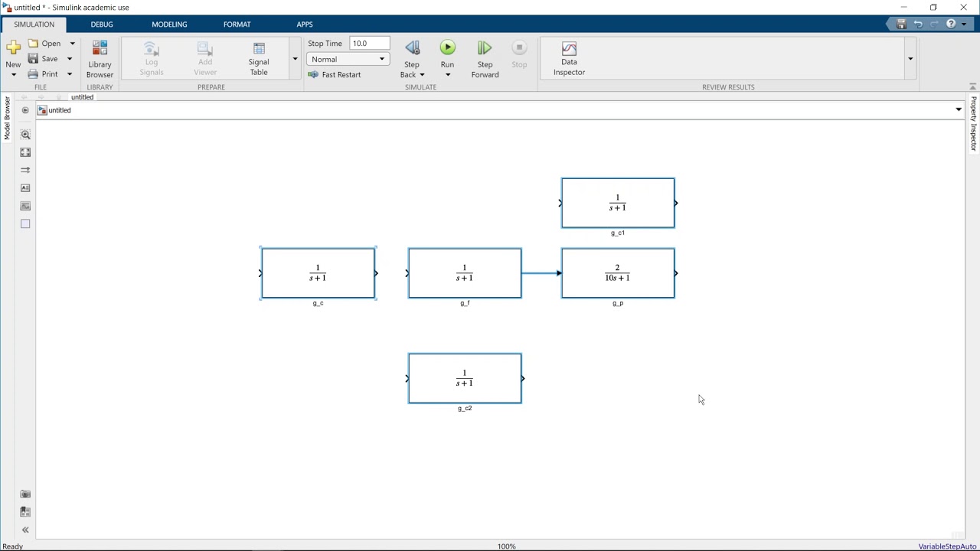The width and height of the screenshot is (980, 551).
Task: Add an annotation from canvas palette
Action: [25, 188]
